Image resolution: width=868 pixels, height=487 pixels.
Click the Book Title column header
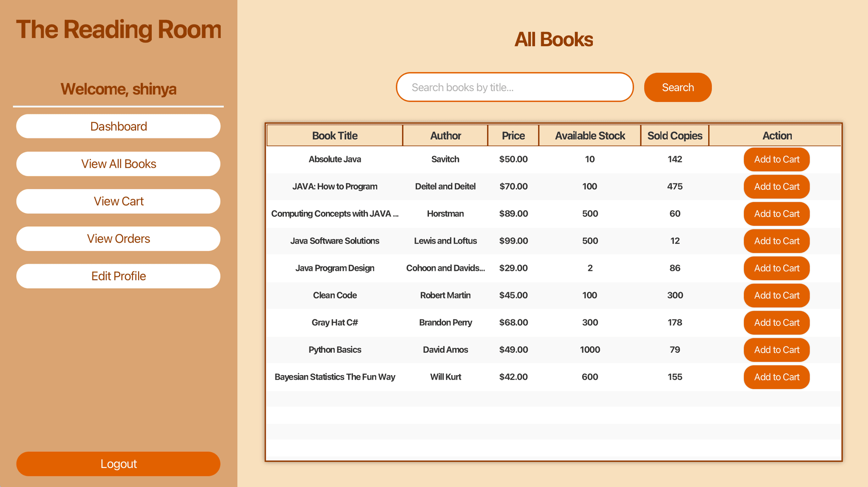[x=334, y=136]
